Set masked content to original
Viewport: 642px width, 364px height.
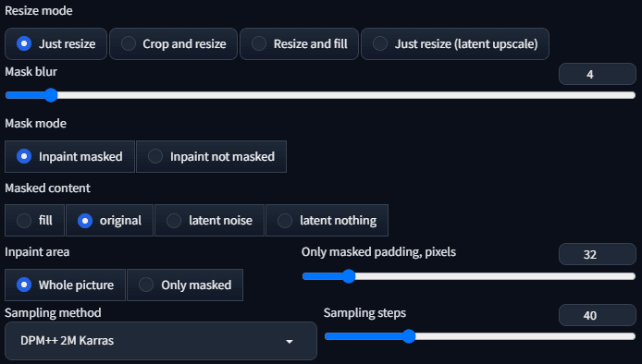coord(109,221)
